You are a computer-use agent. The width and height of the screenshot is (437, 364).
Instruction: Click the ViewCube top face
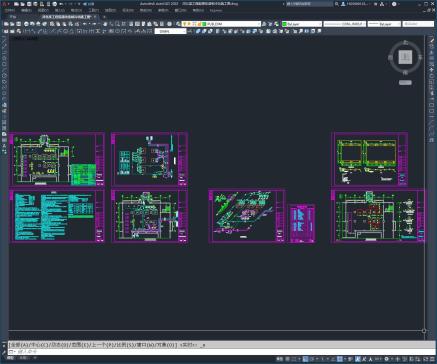coord(405,57)
